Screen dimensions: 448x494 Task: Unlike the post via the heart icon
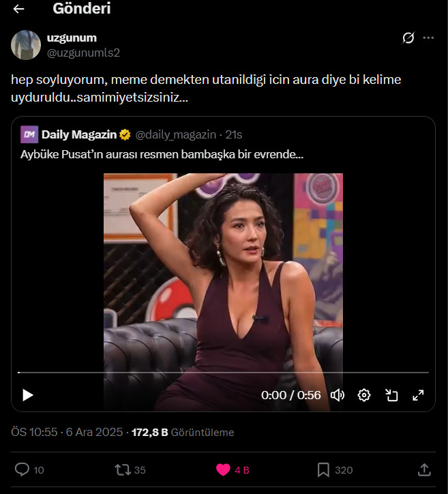(x=223, y=469)
